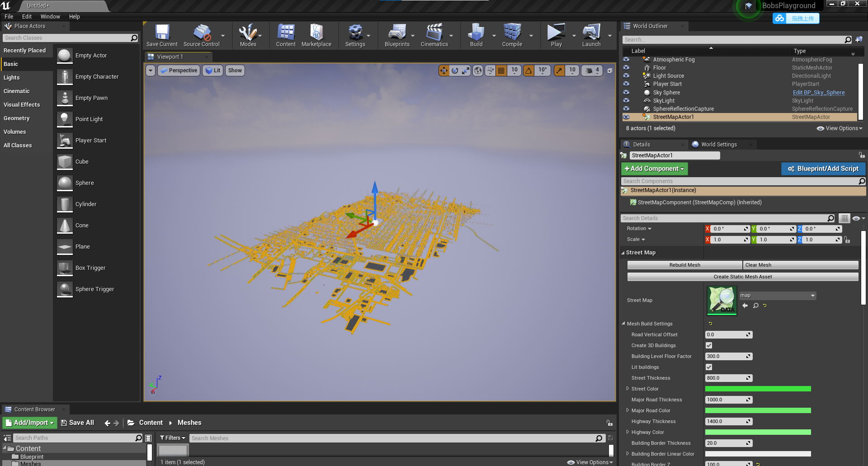Open the Edit menu
Image resolution: width=868 pixels, height=466 pixels.
[27, 16]
